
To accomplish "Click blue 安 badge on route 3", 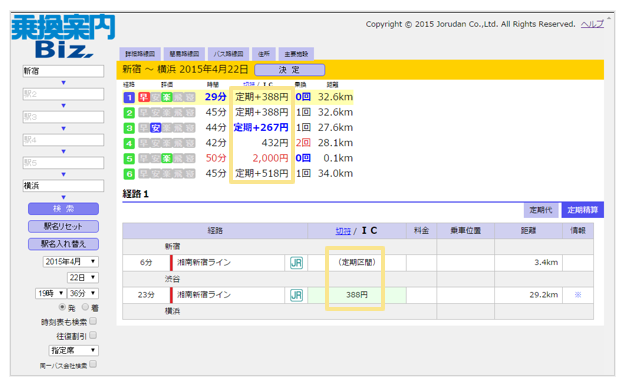I will [x=155, y=128].
